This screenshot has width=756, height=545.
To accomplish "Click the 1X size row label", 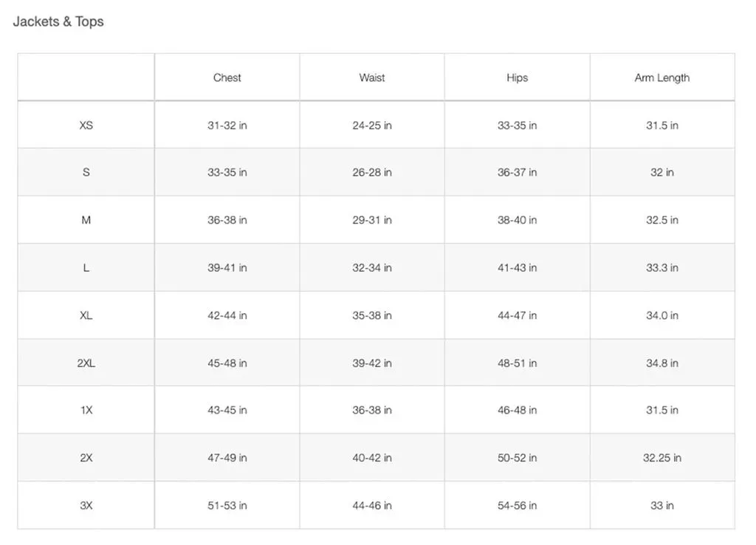I will click(86, 410).
